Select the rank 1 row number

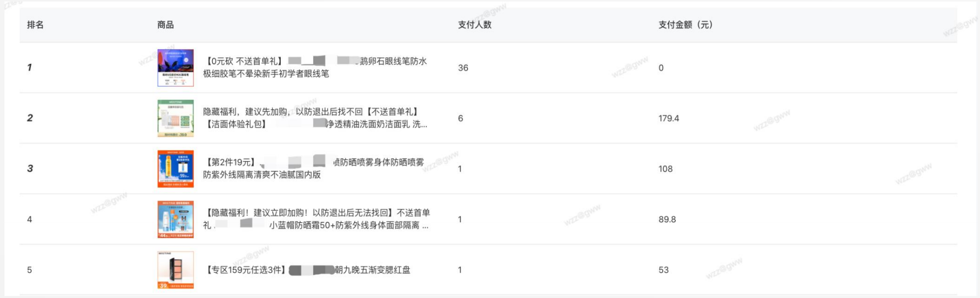tap(29, 67)
